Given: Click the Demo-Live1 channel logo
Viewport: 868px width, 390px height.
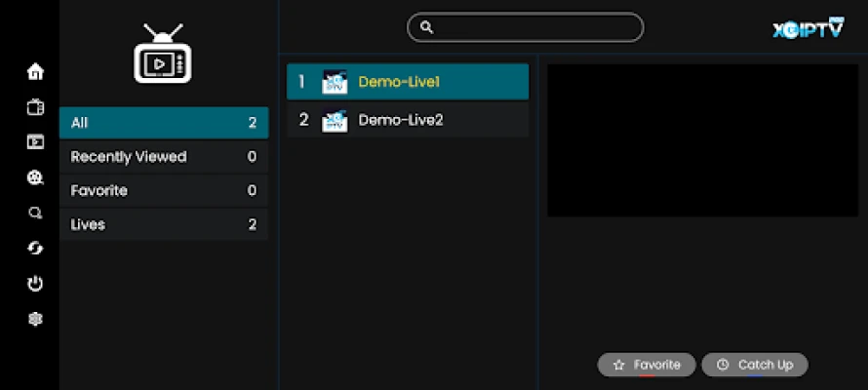Looking at the screenshot, I should pyautogui.click(x=335, y=82).
